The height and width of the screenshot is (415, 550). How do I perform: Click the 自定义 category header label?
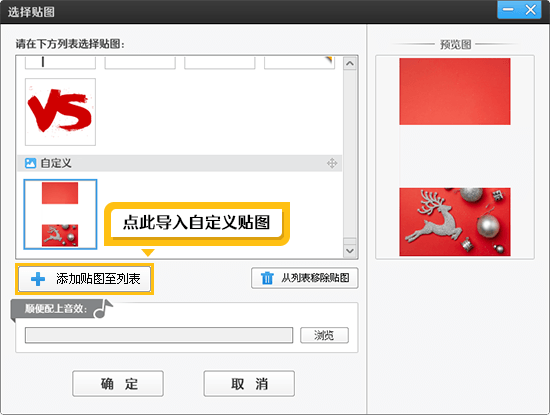pos(56,163)
